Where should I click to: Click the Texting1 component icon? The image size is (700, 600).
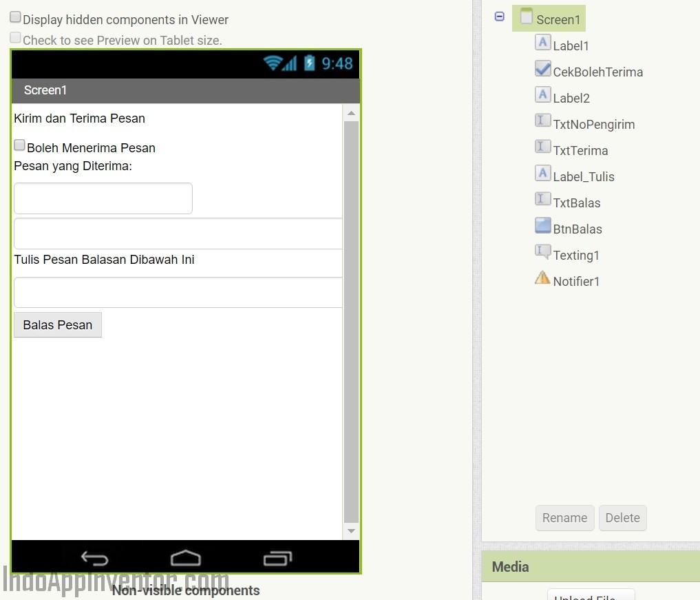pos(542,252)
